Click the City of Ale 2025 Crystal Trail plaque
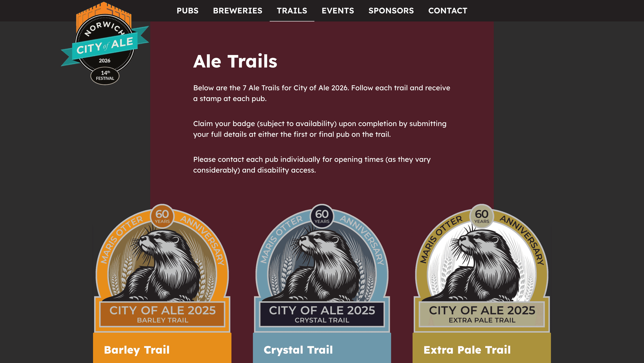Image resolution: width=644 pixels, height=363 pixels. tap(322, 314)
